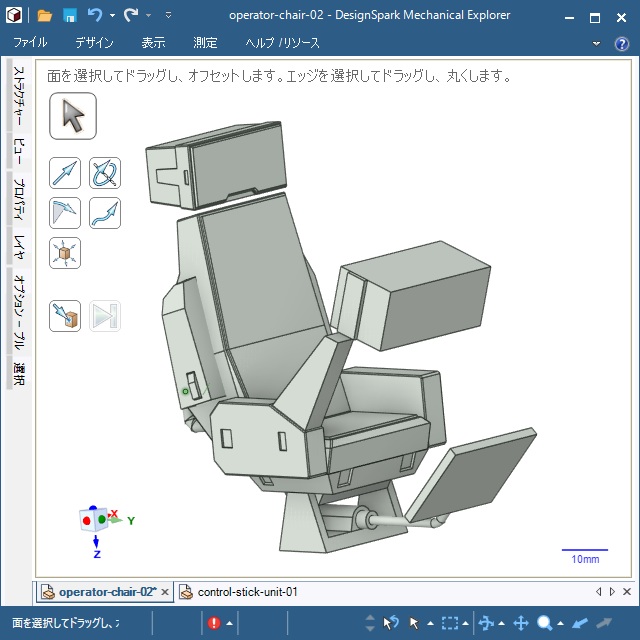The height and width of the screenshot is (640, 640).
Task: Show earlier document tabs with left arrow
Action: [598, 591]
